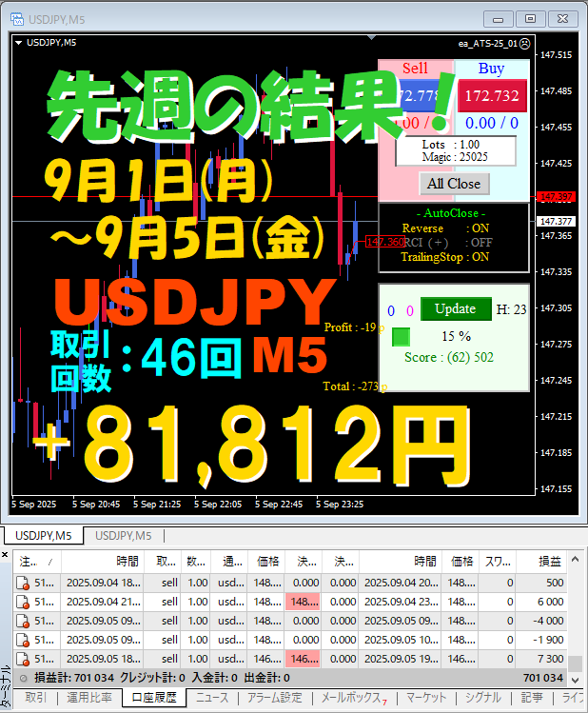Viewport: 588px width, 713px height.
Task: Click the red 147.397 price label on axis
Action: (x=557, y=197)
